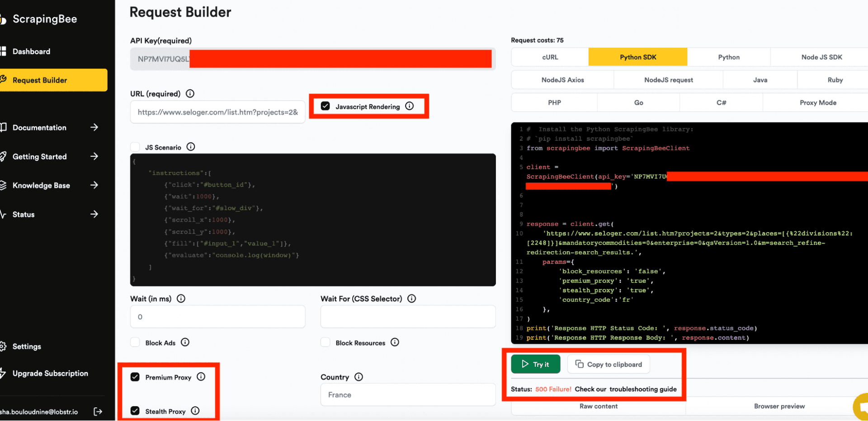This screenshot has height=421, width=868.
Task: Switch to the PHP tab
Action: coord(554,103)
